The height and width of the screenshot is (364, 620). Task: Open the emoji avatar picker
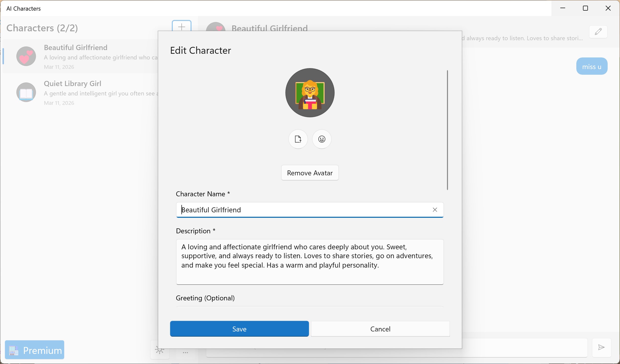(322, 139)
